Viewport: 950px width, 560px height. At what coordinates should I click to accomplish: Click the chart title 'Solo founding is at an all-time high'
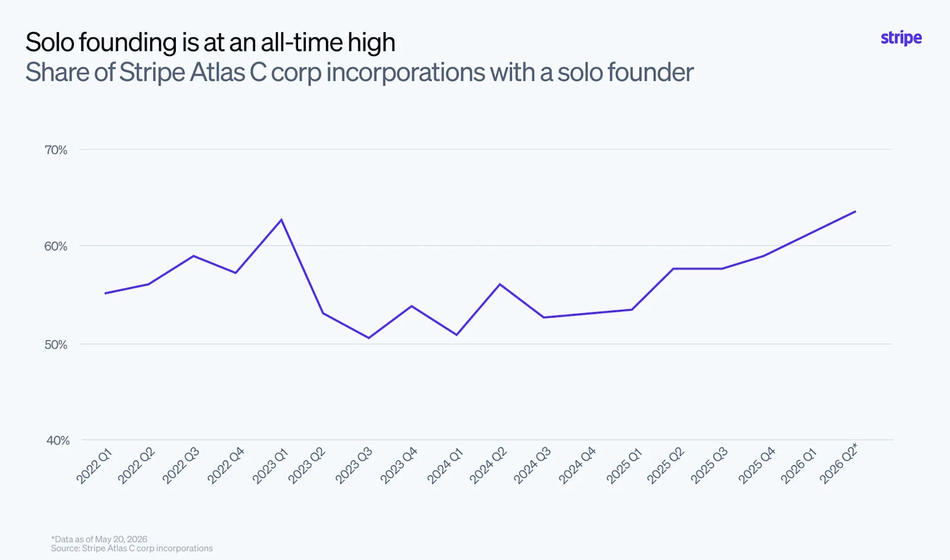(x=210, y=42)
